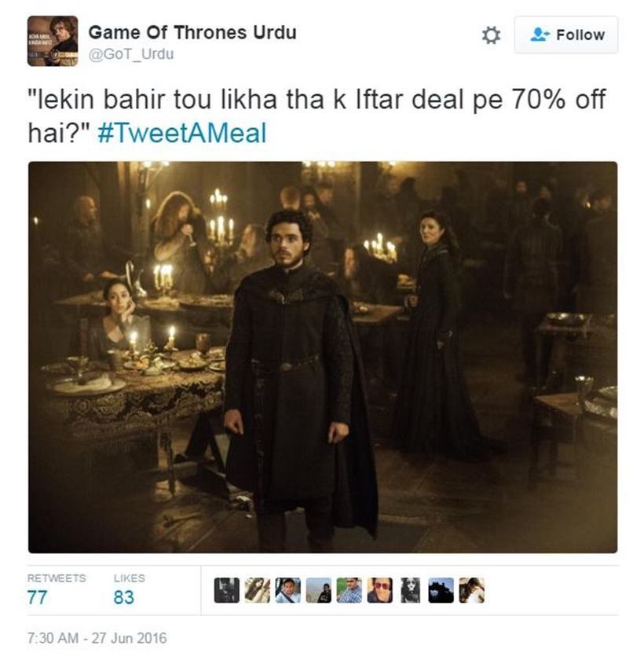Click the dark castle silhouette avatar
Viewport: 644px width, 657px height.
(x=441, y=590)
